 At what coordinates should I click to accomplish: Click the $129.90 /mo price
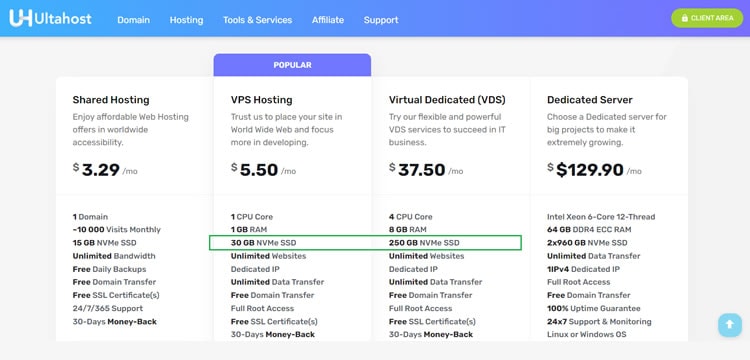pos(595,170)
